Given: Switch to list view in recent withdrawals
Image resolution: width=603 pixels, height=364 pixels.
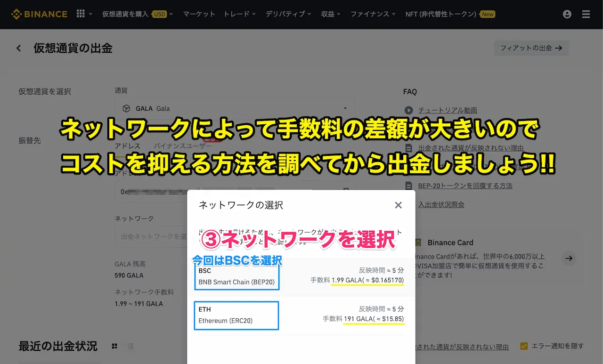Looking at the screenshot, I should coord(131,346).
